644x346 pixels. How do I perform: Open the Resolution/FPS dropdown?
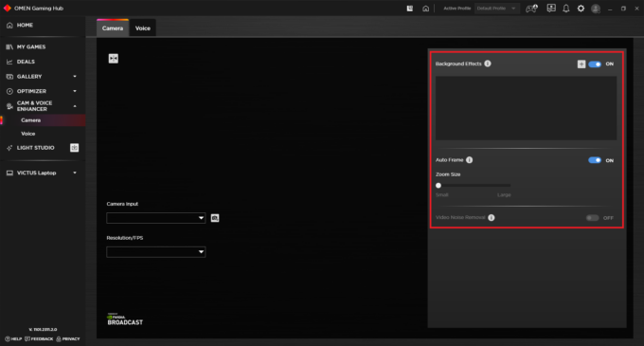[156, 252]
